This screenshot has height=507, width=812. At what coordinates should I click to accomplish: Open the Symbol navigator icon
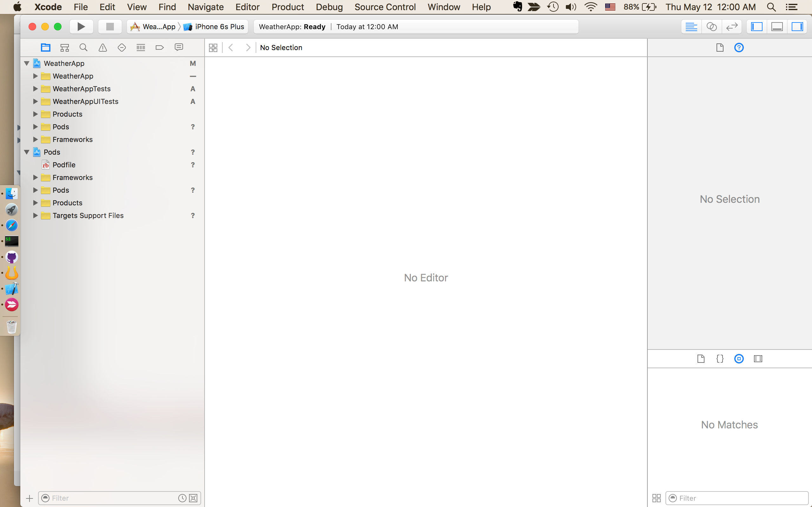tap(64, 48)
